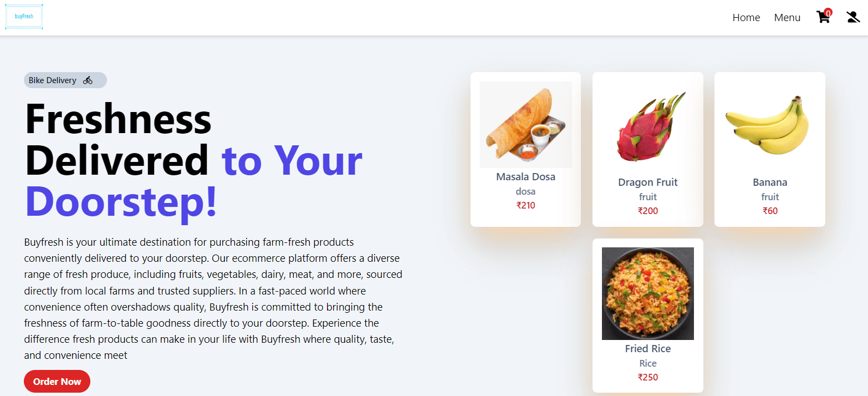Screen dimensions: 868x396
Task: Open the Menu navigation link
Action: point(787,18)
